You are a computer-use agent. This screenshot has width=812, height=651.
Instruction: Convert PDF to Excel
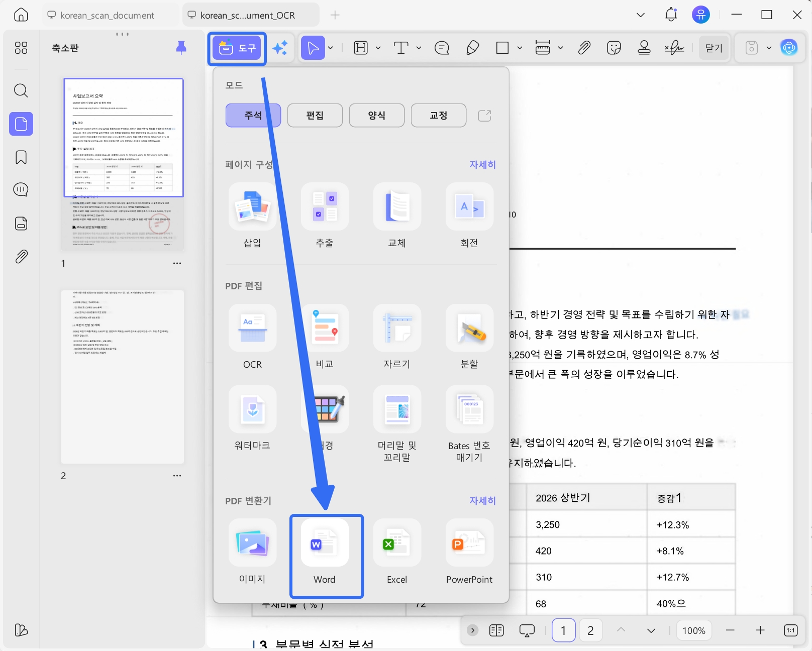[x=397, y=552]
